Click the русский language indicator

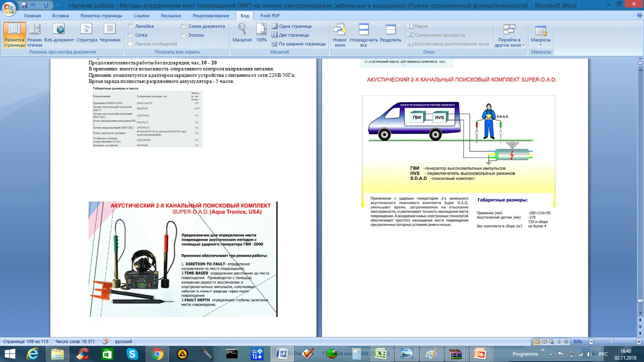pos(124,341)
